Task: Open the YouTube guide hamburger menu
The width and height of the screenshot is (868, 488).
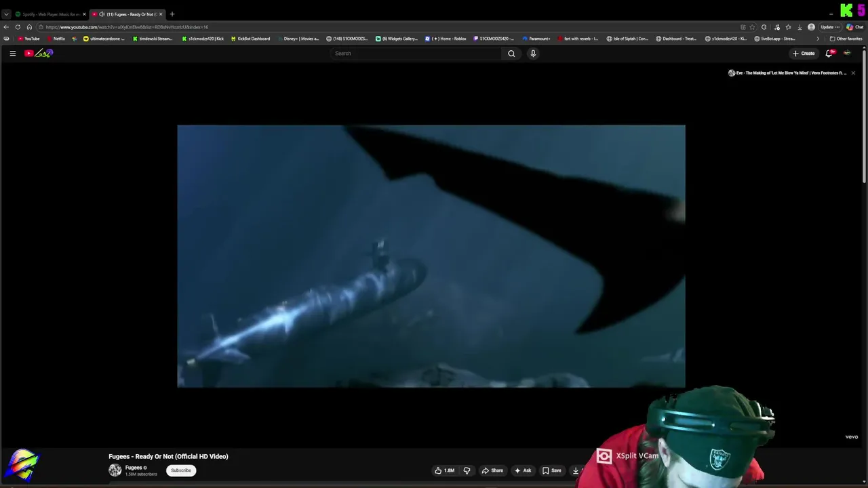Action: point(12,54)
